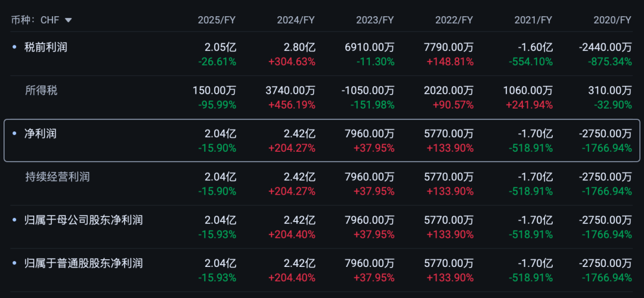Click the 2020/FY column header

click(612, 20)
